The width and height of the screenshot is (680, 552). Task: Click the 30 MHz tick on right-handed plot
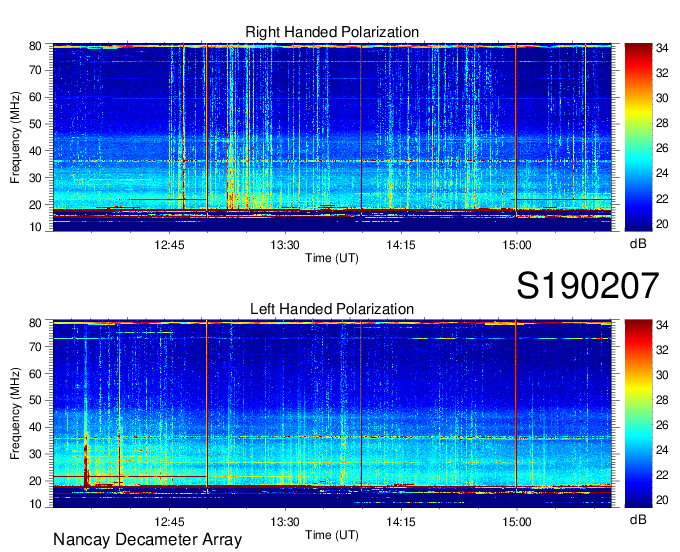click(35, 178)
